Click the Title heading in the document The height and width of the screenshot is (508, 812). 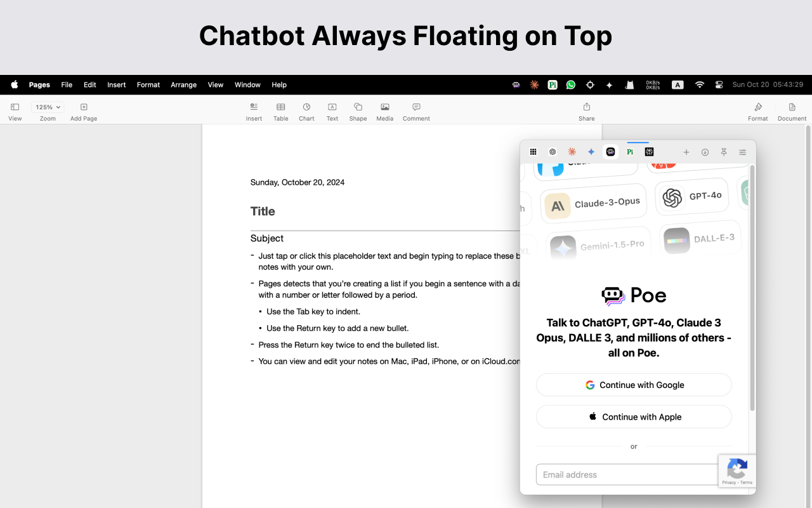263,211
